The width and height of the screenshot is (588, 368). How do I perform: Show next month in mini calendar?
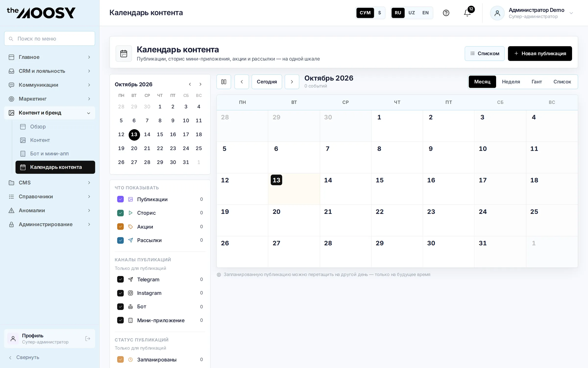point(200,84)
